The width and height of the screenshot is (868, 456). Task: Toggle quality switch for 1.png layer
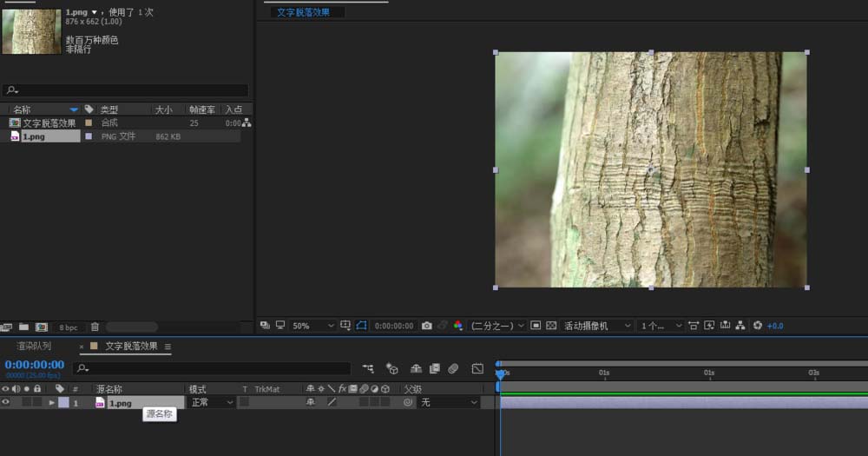coord(332,402)
